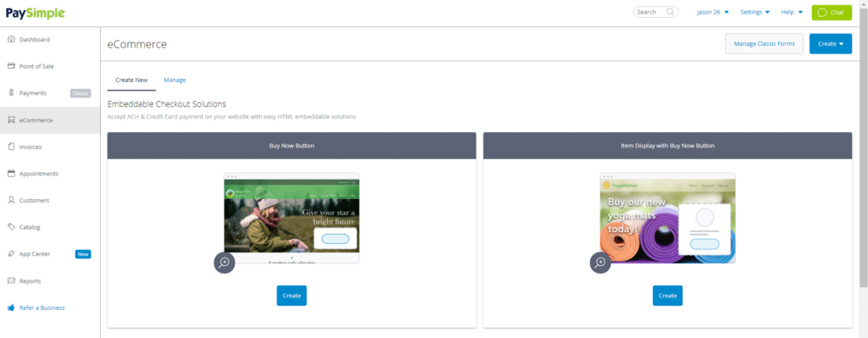Viewport: 868px width, 338px height.
Task: Click the App Center plug icon
Action: pos(11,254)
